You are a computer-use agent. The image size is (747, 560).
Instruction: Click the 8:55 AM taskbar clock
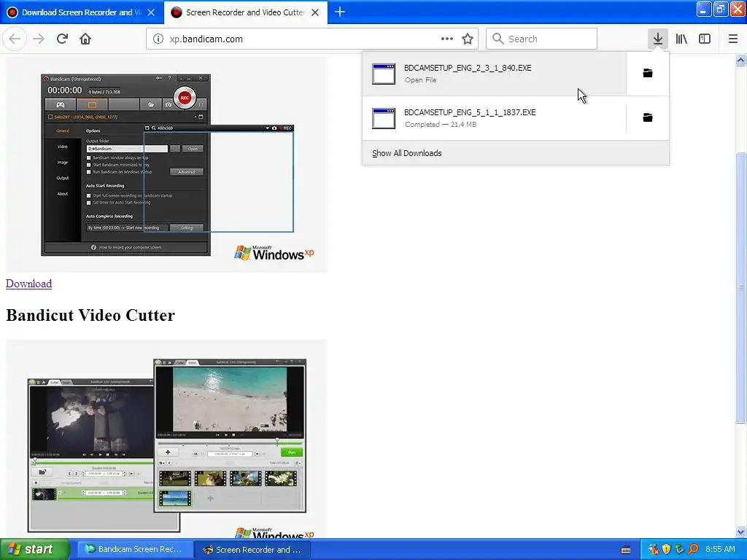pyautogui.click(x=720, y=549)
